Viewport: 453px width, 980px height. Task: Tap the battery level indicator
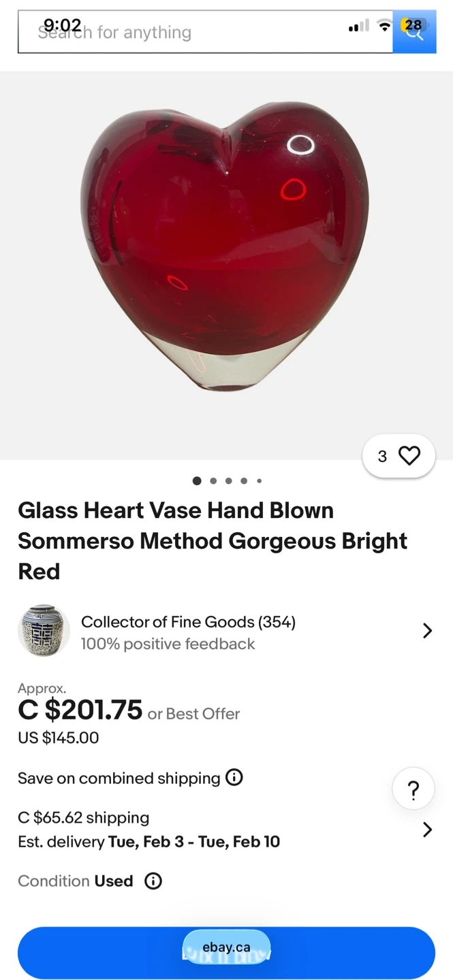(413, 25)
